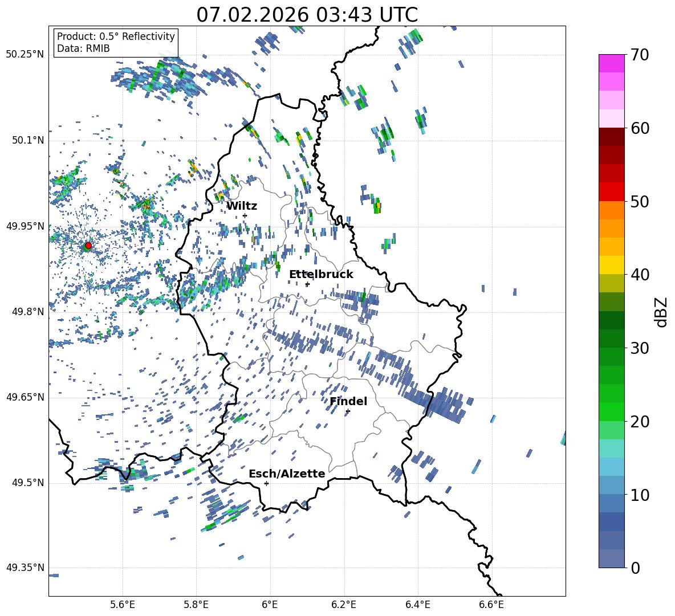Screen dimensions: 675x616
Task: Click the 07.02.2026 03:43 UTC title
Action: point(307,15)
